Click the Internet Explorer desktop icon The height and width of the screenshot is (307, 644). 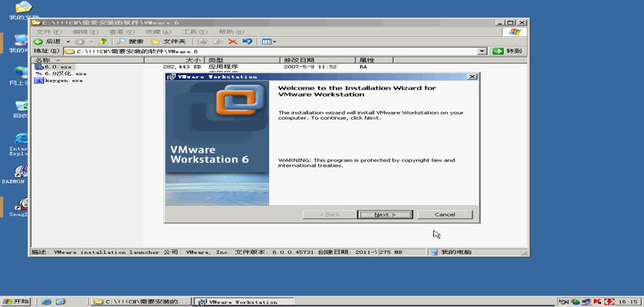coord(19,144)
